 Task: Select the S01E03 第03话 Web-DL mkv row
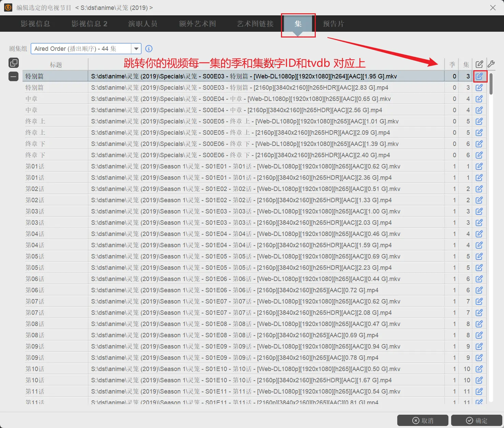click(x=239, y=211)
